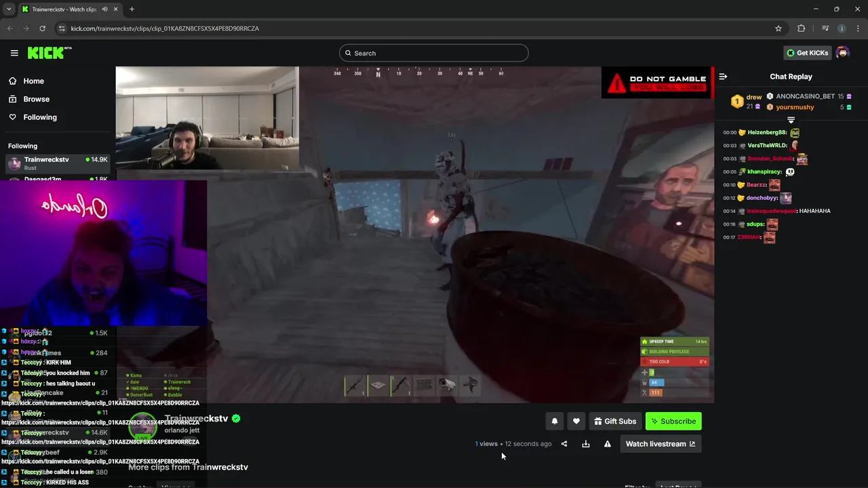Click Heizenberg88 username in chat replay
Viewport: 868px width, 488px height.
click(766, 133)
